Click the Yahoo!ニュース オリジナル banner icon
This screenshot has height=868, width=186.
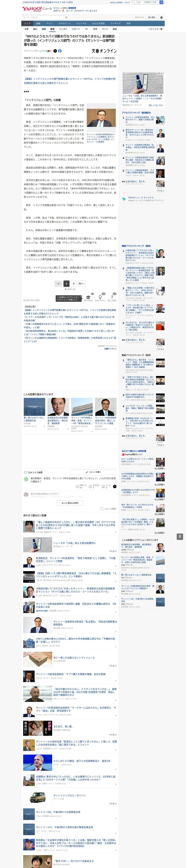124,199
